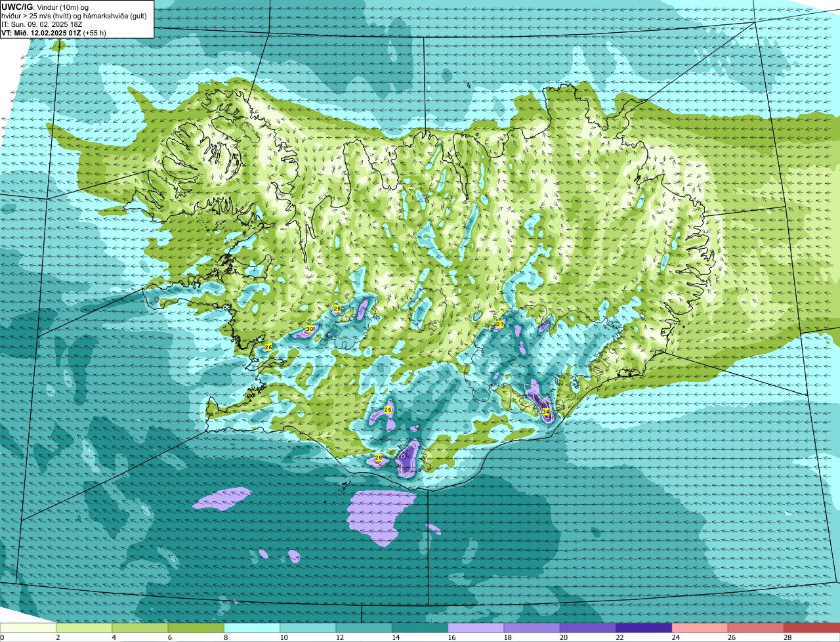Click the color bar scale label 12
840x642 pixels.
pos(339,637)
